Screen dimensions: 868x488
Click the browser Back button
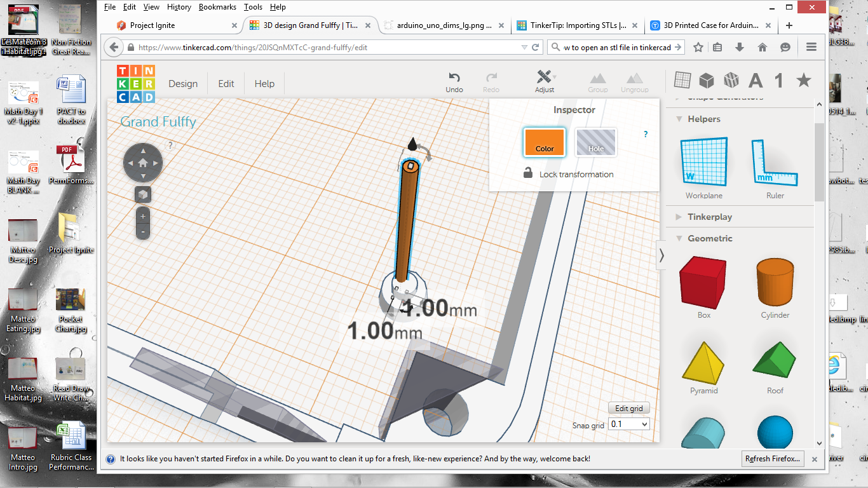click(x=114, y=47)
